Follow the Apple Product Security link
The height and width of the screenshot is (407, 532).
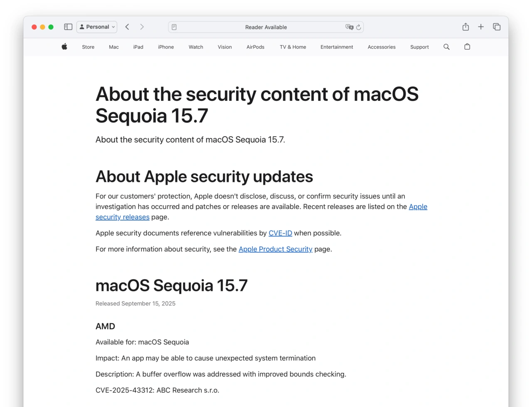pyautogui.click(x=275, y=249)
